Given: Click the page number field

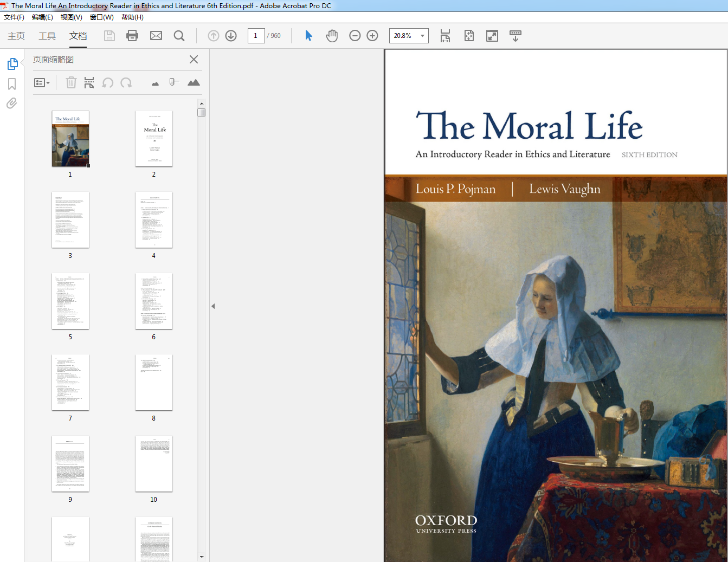Looking at the screenshot, I should coord(256,36).
